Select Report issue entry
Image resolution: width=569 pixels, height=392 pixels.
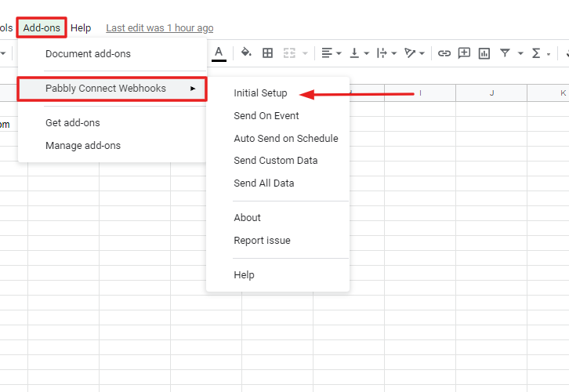tap(262, 240)
